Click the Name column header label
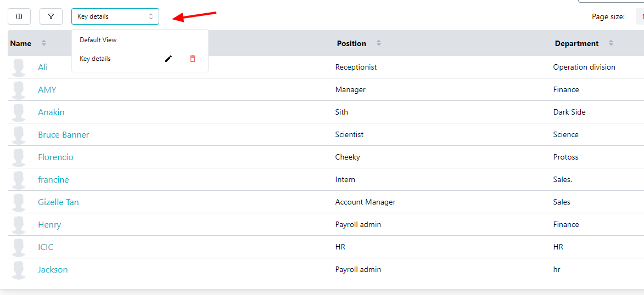644x295 pixels. pyautogui.click(x=20, y=43)
